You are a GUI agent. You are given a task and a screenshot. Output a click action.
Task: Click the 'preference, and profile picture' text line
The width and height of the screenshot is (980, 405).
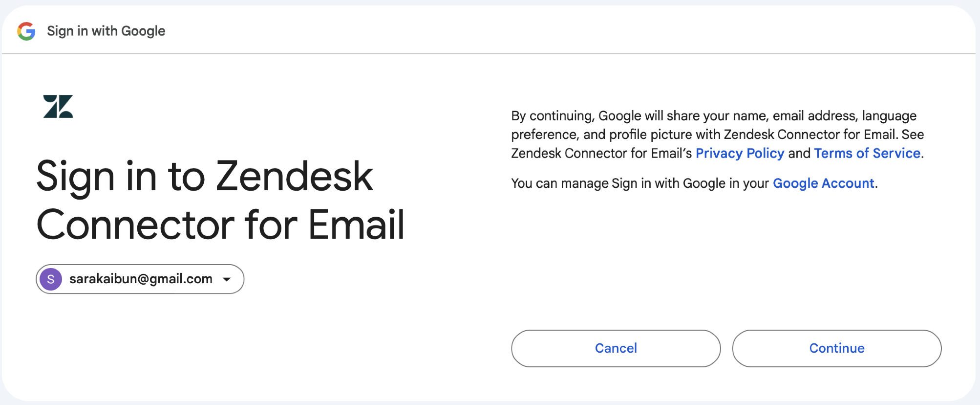(718, 135)
